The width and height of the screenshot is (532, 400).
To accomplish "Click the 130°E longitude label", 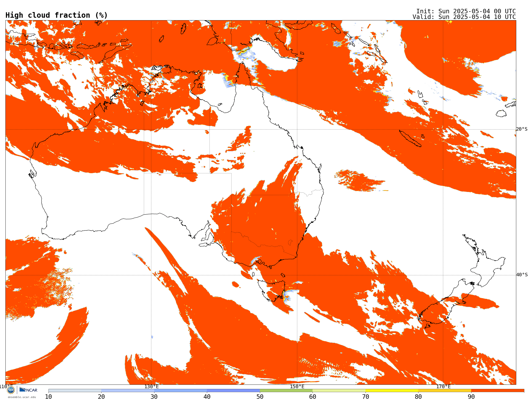I will pyautogui.click(x=151, y=386).
